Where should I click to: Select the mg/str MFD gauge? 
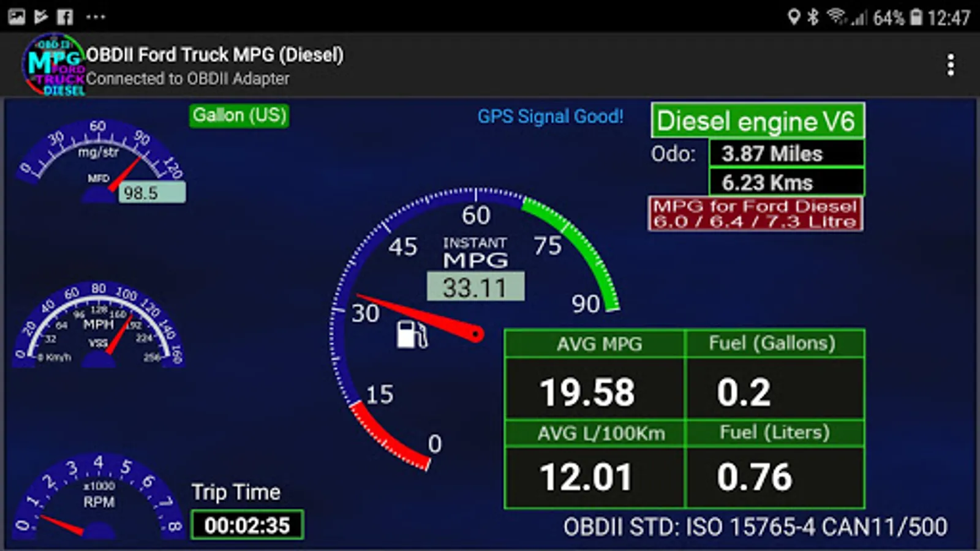(100, 161)
